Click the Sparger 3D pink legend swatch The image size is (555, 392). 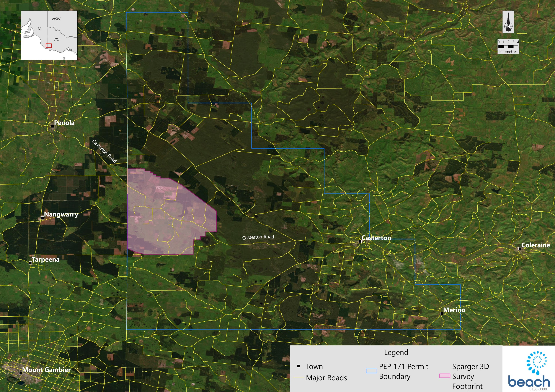click(444, 376)
